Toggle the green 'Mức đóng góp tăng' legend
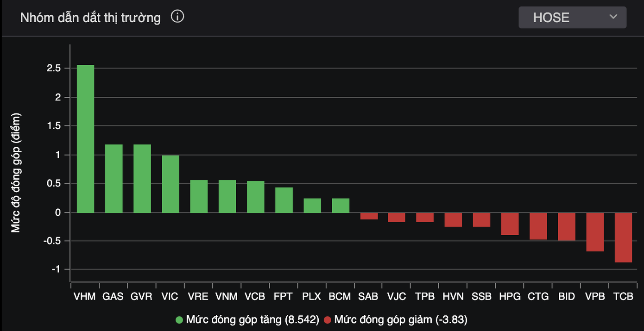644x331 pixels. 253,319
